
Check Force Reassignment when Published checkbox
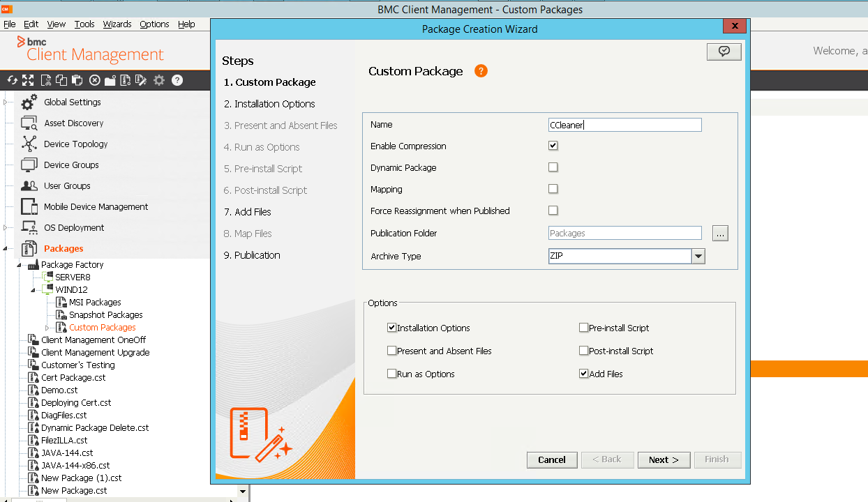[x=553, y=211]
